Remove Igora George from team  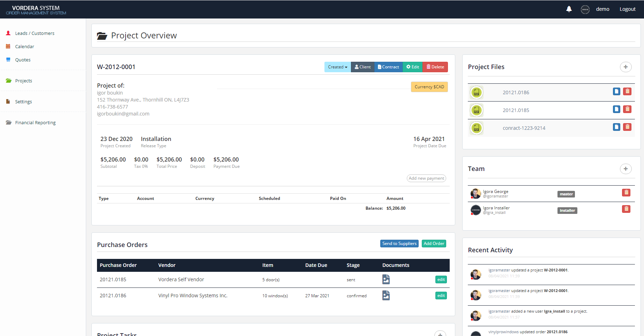tap(626, 193)
